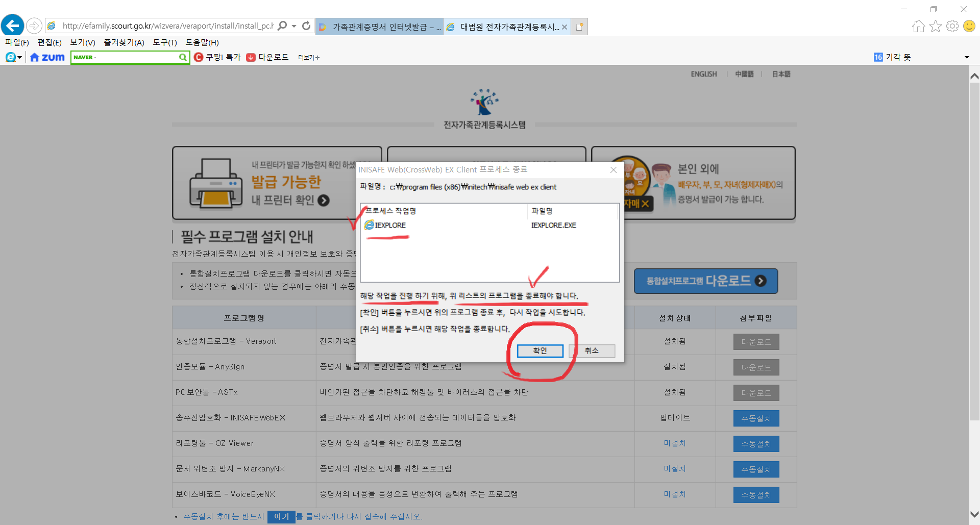980x525 pixels.
Task: Click the 여기 reconnect button
Action: click(x=281, y=516)
